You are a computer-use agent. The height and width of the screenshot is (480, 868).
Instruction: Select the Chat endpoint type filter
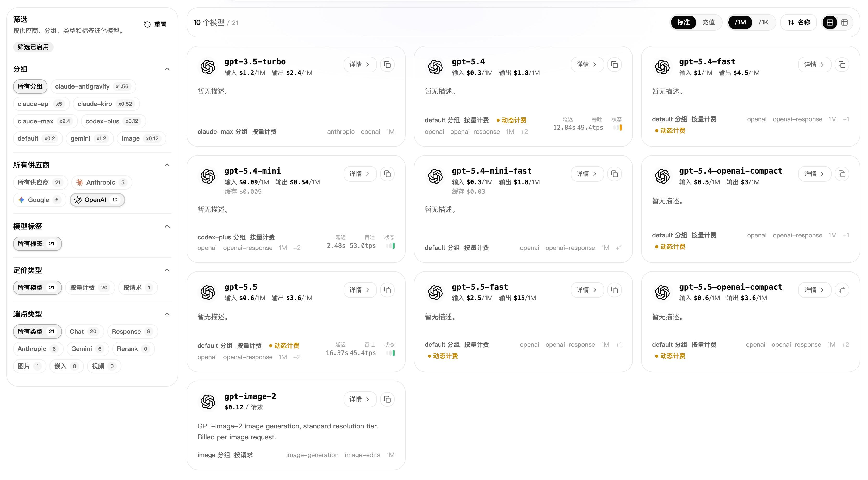(x=84, y=332)
